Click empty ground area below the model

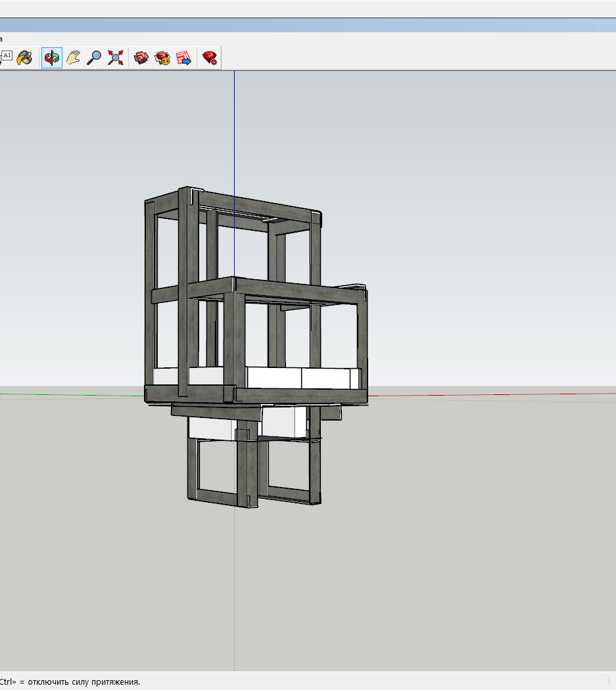click(x=394, y=578)
